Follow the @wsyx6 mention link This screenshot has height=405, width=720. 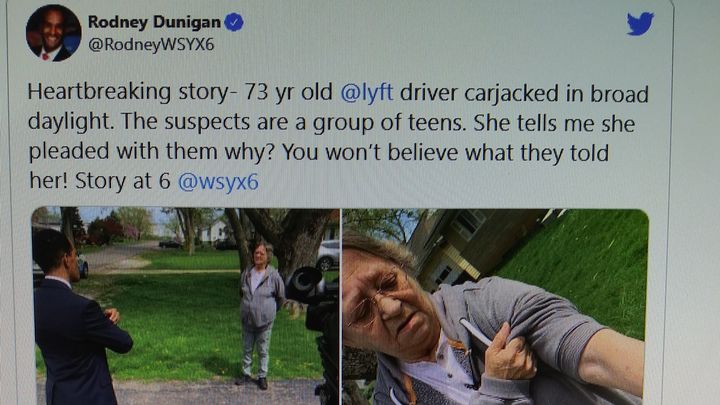pos(218,181)
